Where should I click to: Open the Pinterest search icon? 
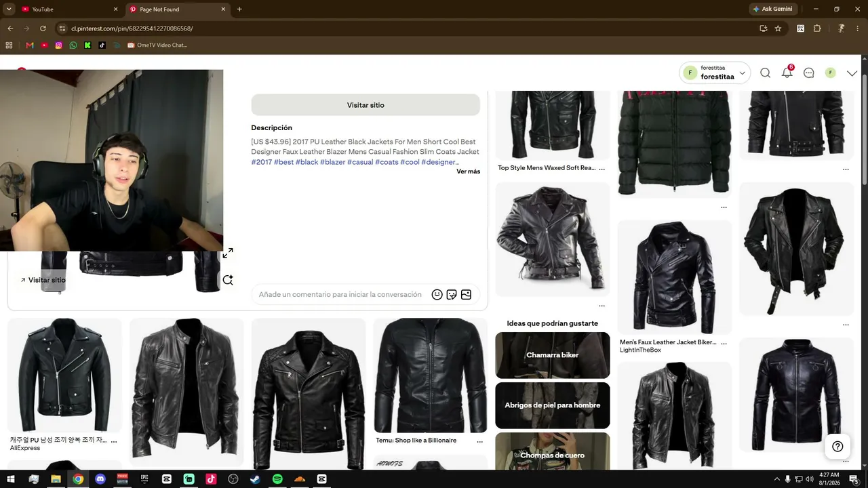tap(765, 73)
